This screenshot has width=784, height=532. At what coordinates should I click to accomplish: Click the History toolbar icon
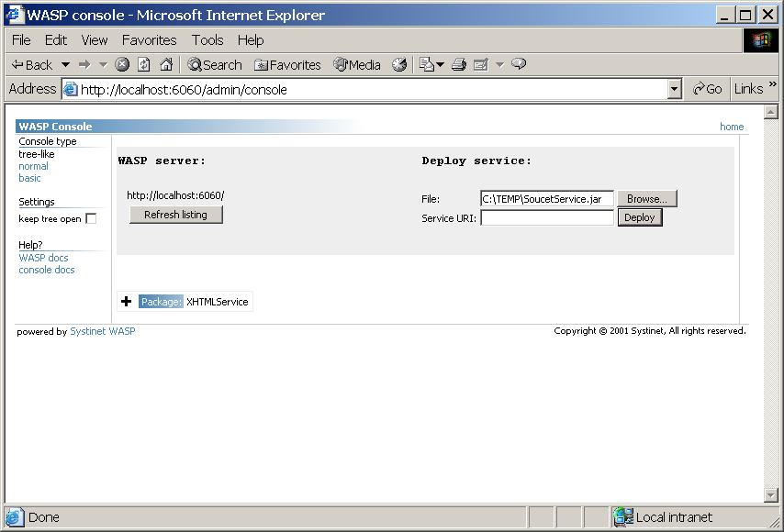point(399,64)
